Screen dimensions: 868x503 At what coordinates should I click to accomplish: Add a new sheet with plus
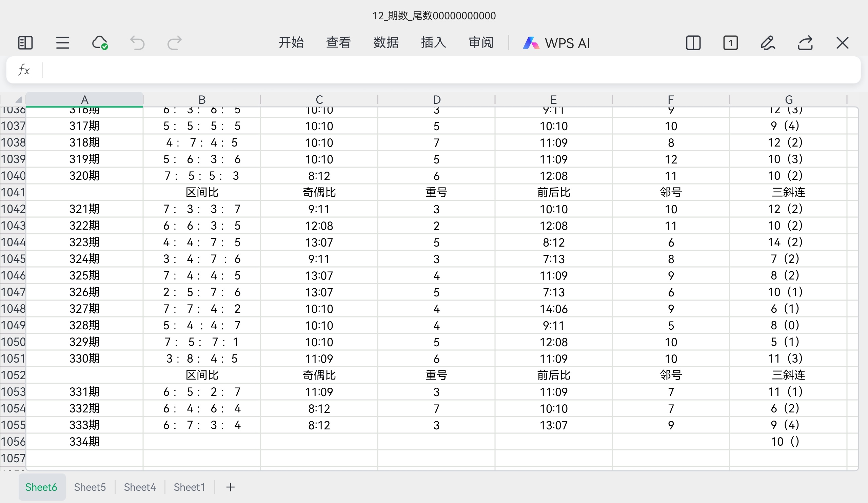coord(231,487)
